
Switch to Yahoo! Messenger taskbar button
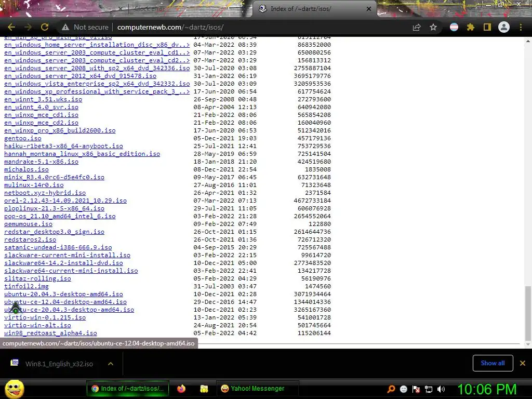coord(257,389)
